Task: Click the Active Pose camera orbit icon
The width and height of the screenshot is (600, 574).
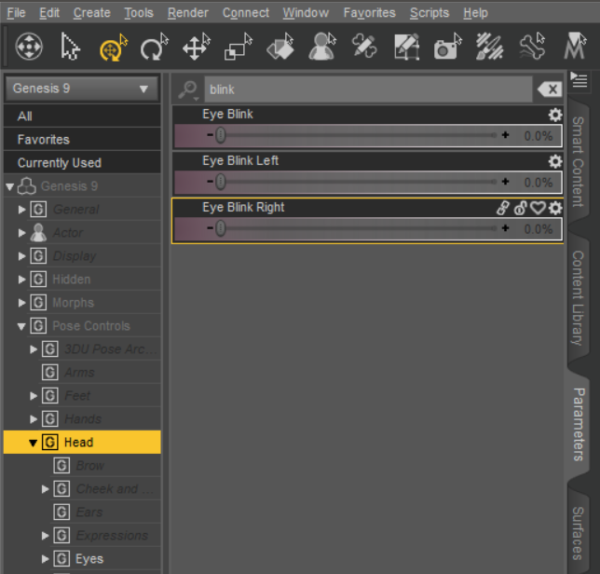Action: coord(29,47)
